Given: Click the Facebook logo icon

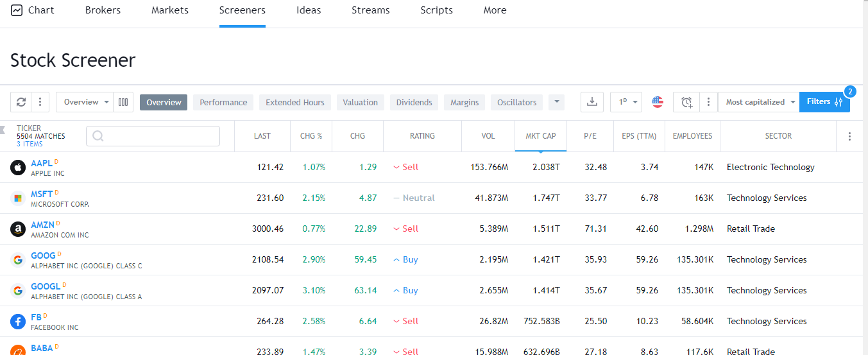Looking at the screenshot, I should click(x=18, y=322).
